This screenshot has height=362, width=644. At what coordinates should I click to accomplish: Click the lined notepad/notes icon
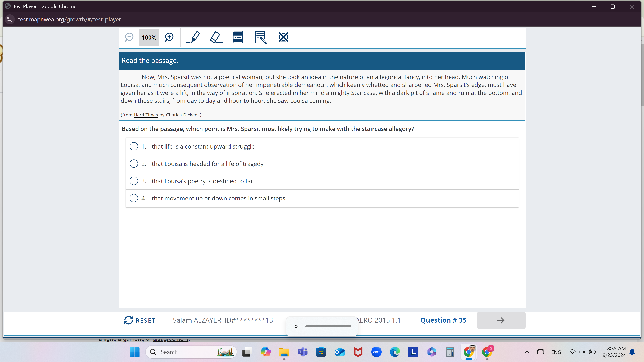pyautogui.click(x=260, y=37)
